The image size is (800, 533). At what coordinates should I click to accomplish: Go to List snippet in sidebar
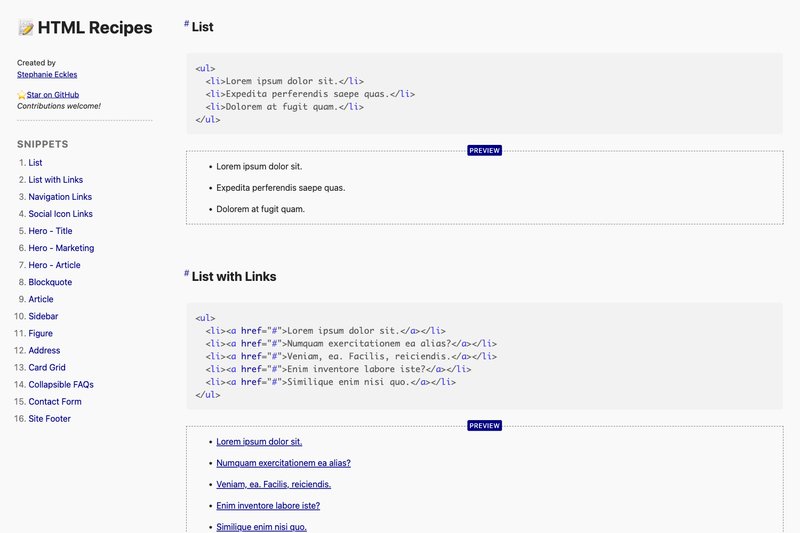35,163
